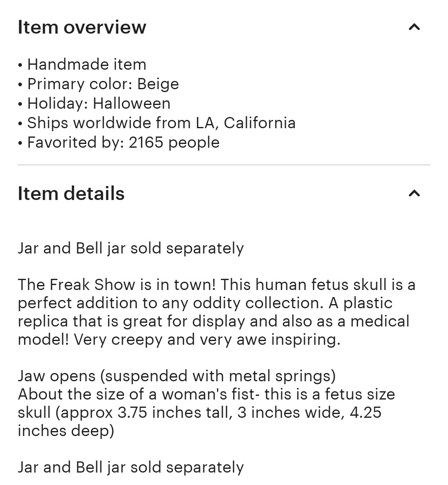Click the Primary color label
The image size is (448, 485).
80,84
